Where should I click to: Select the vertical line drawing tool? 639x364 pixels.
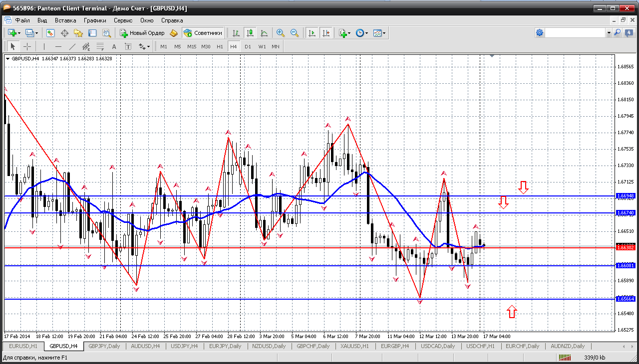44,46
